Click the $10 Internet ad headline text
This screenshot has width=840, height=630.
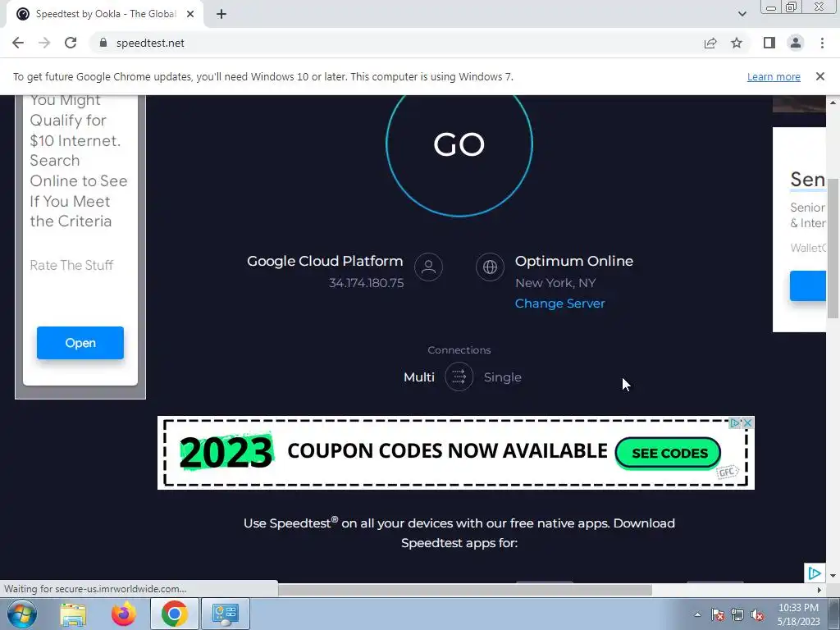pyautogui.click(x=79, y=161)
